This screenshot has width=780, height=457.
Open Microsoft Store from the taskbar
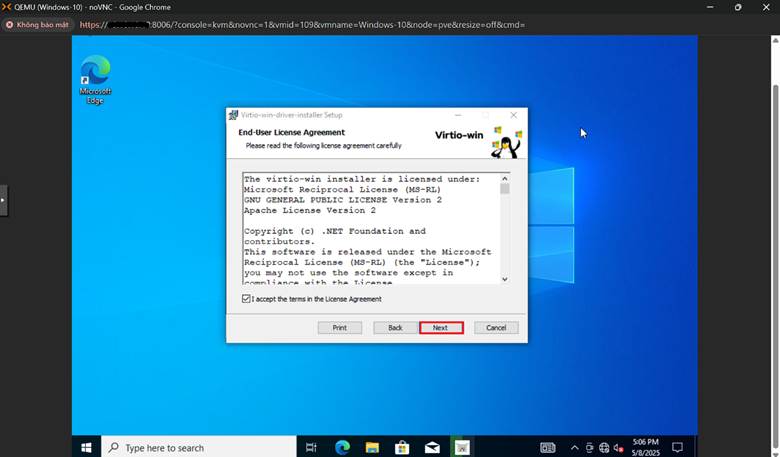[402, 447]
